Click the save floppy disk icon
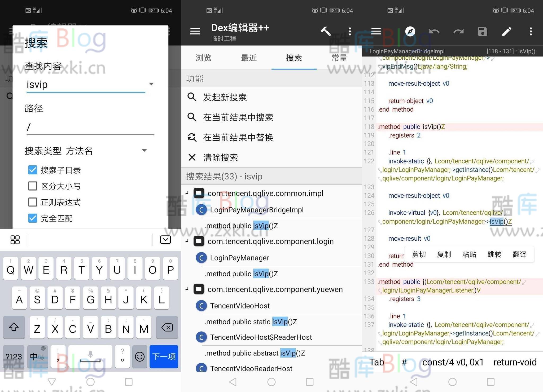 coord(482,31)
